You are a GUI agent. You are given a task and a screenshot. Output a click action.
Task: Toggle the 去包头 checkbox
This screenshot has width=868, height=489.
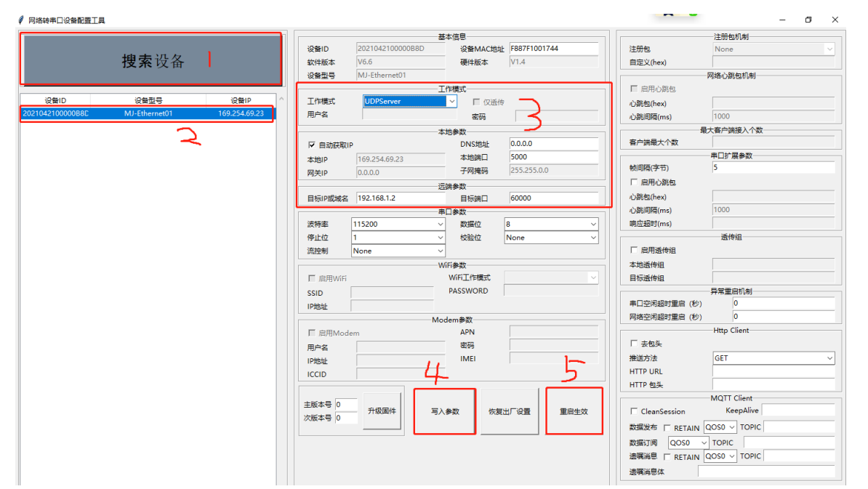pyautogui.click(x=634, y=344)
